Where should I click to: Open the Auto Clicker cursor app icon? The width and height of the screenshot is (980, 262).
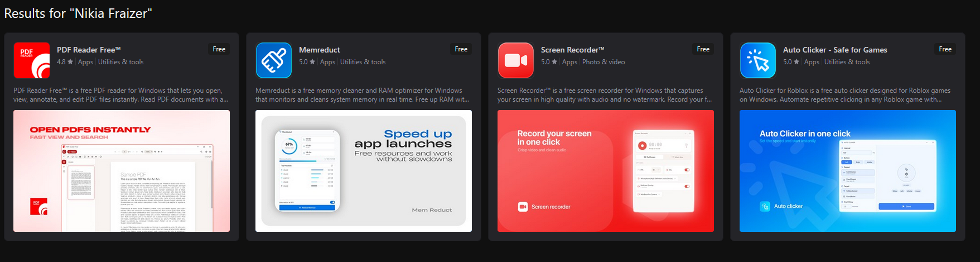(x=758, y=60)
